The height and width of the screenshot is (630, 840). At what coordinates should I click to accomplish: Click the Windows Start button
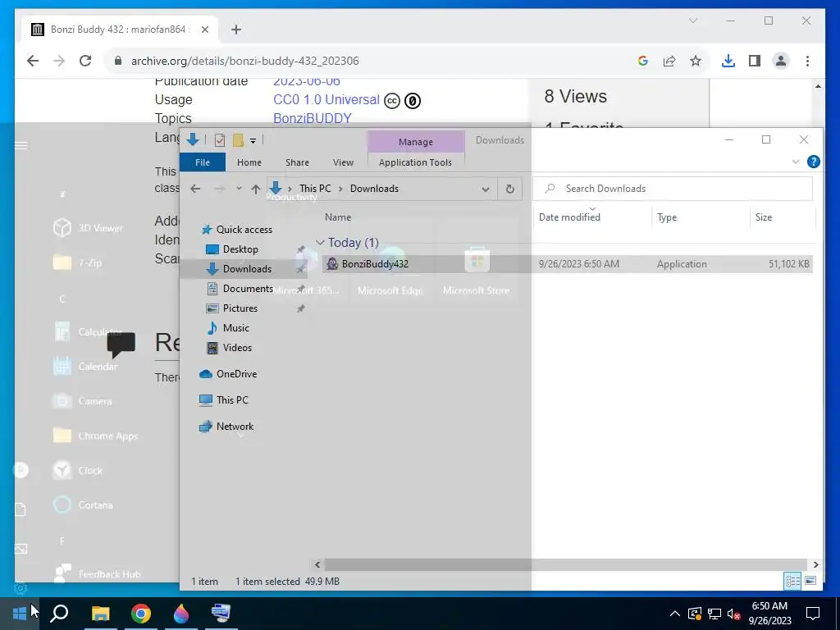(20, 613)
